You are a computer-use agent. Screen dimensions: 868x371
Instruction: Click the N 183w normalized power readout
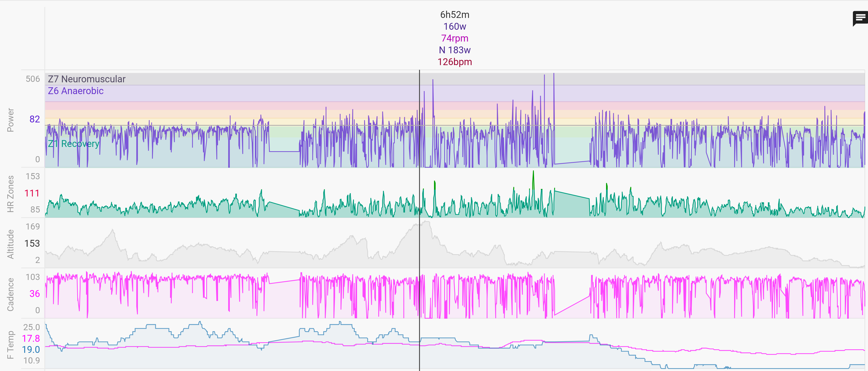pos(455,50)
